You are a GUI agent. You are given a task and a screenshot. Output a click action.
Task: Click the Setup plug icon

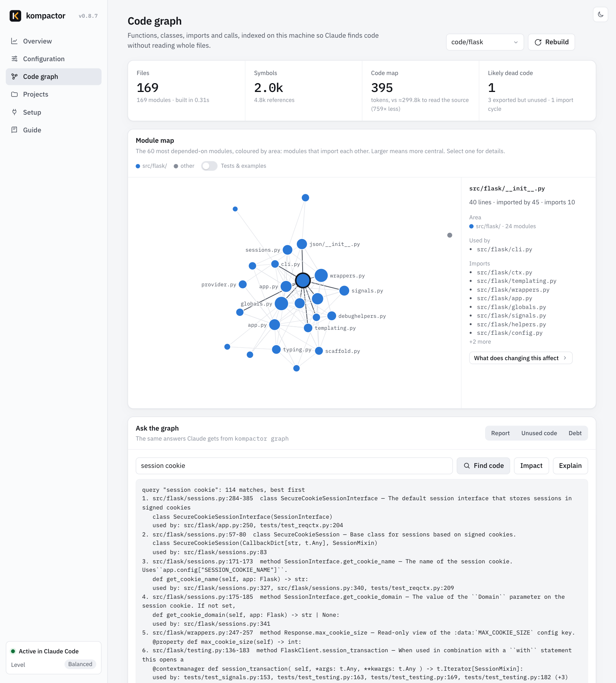pyautogui.click(x=14, y=112)
